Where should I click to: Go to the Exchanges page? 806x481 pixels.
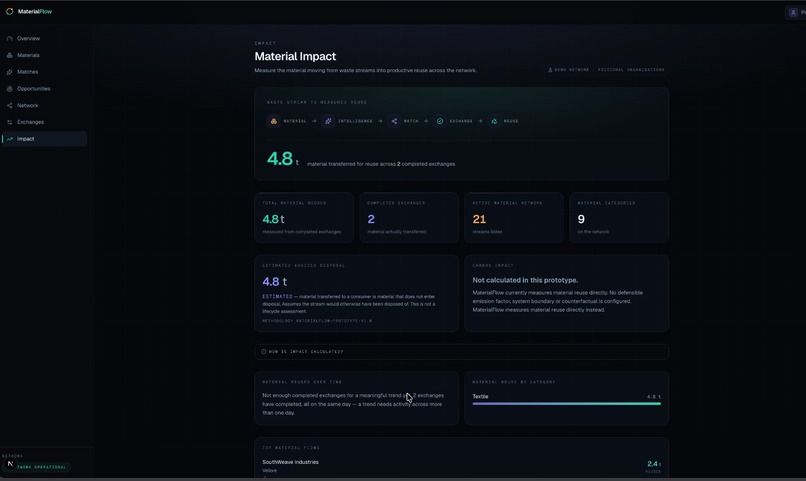pos(44,122)
